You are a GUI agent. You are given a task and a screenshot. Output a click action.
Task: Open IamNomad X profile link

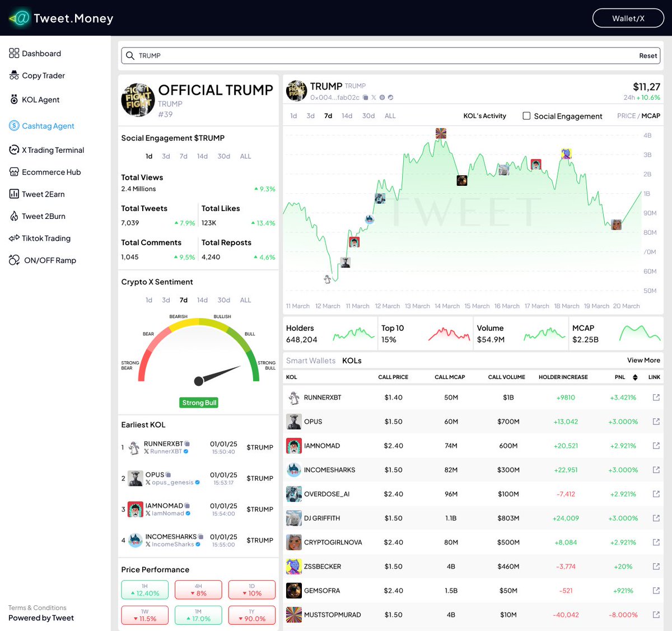(x=168, y=513)
